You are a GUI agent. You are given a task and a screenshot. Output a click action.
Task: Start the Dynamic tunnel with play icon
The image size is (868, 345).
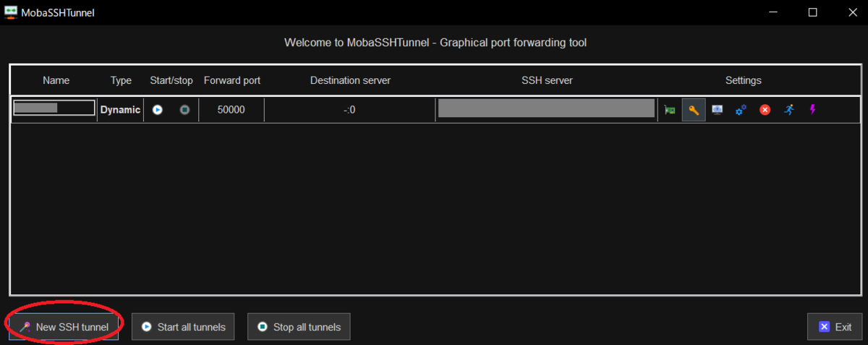point(157,110)
